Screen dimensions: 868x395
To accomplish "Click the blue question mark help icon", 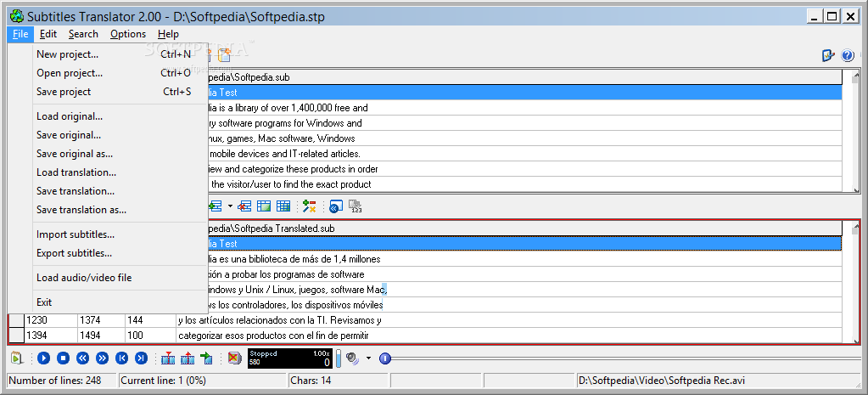I will pos(848,55).
